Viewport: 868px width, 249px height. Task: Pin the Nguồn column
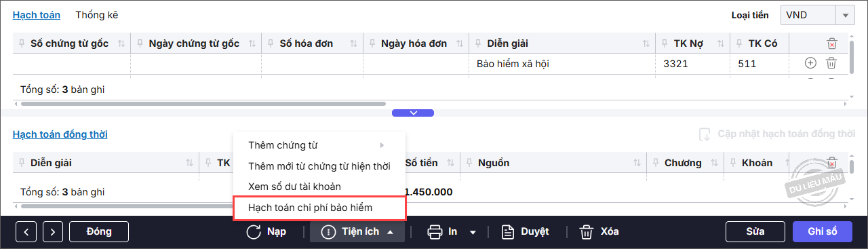click(469, 163)
